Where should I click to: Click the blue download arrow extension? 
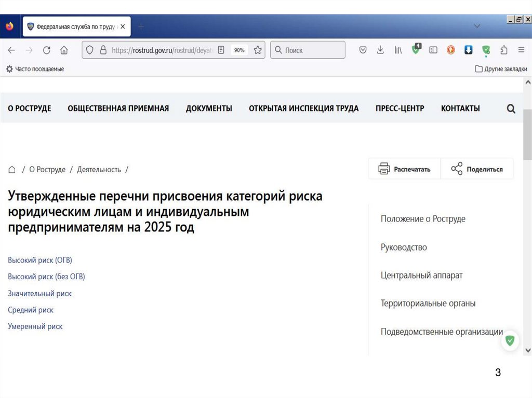click(x=469, y=50)
